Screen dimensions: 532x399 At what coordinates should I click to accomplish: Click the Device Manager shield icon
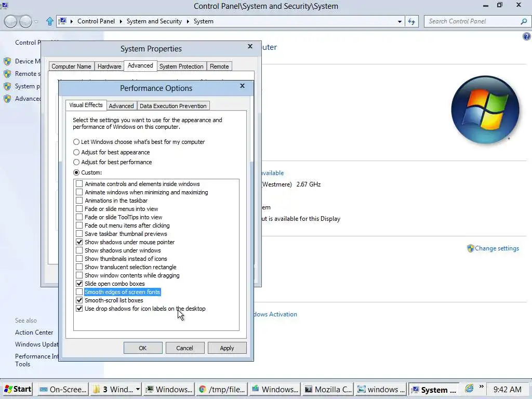coord(7,61)
